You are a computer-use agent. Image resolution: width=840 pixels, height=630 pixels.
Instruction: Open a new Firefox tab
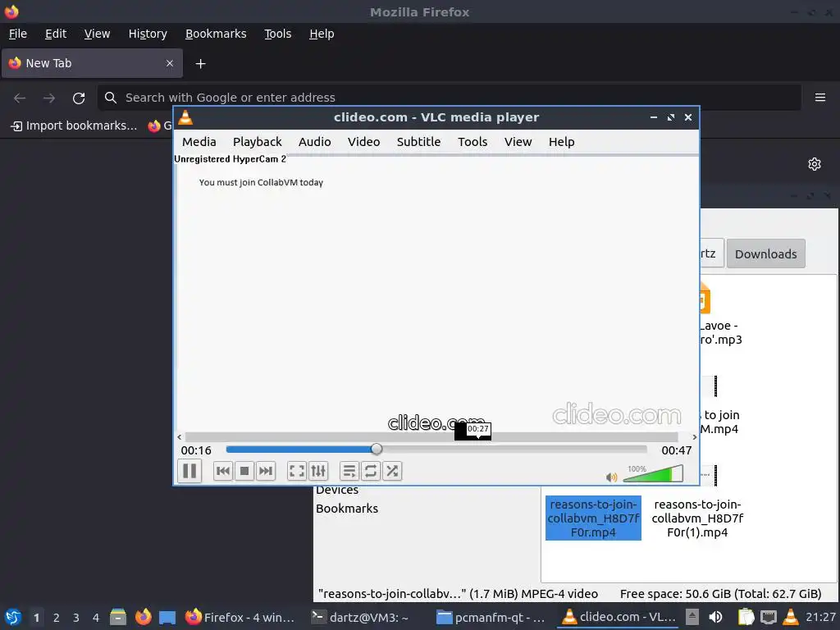pyautogui.click(x=200, y=64)
